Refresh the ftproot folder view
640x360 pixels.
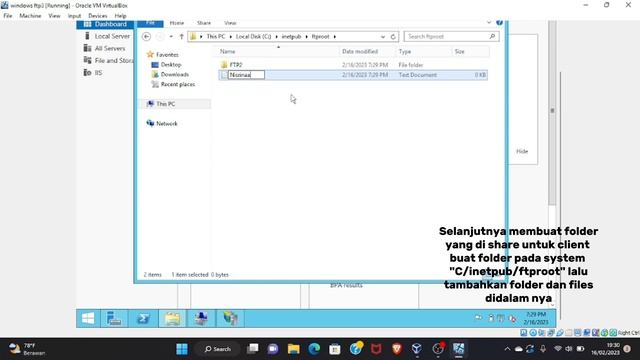(393, 37)
